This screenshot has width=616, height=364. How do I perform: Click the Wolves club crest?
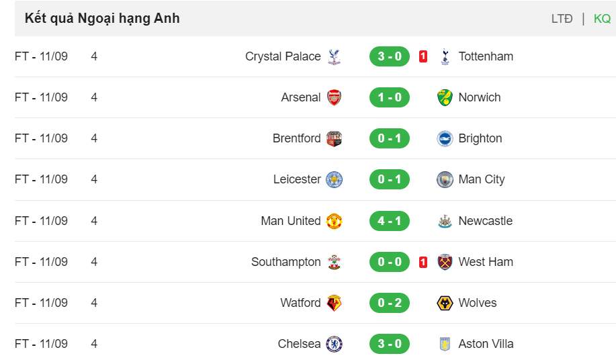[x=445, y=303]
